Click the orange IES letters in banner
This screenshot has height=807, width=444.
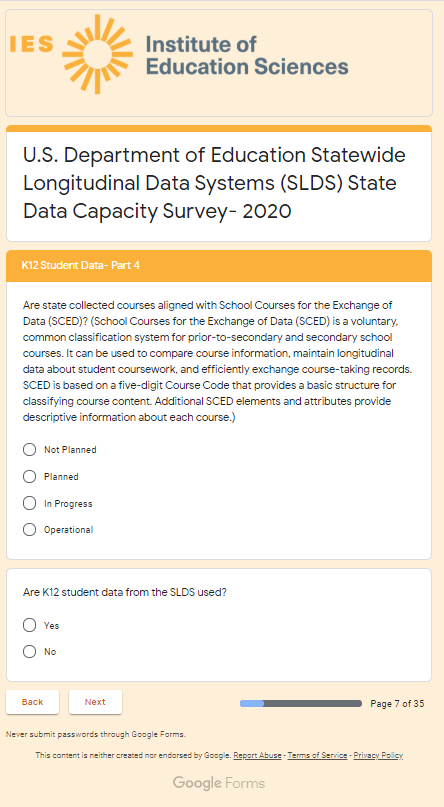[31, 44]
